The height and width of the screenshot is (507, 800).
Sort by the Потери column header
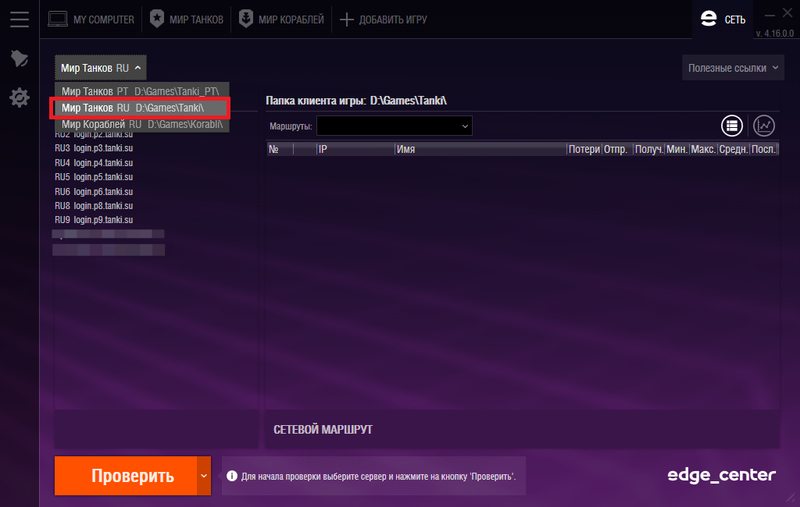click(x=584, y=149)
